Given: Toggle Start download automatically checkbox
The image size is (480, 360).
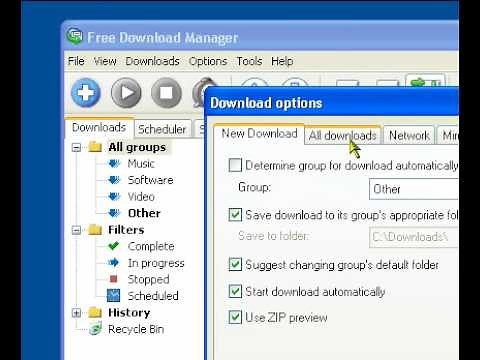Looking at the screenshot, I should tap(235, 291).
